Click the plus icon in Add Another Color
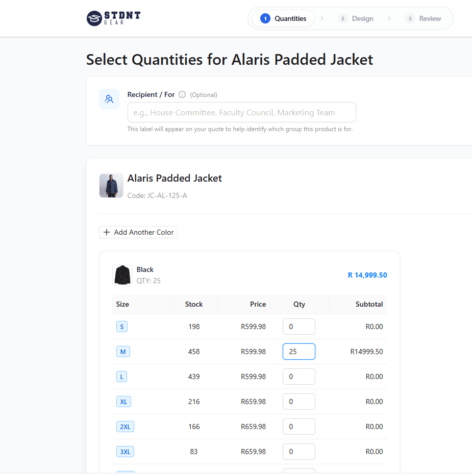The image size is (472, 476). click(x=107, y=232)
